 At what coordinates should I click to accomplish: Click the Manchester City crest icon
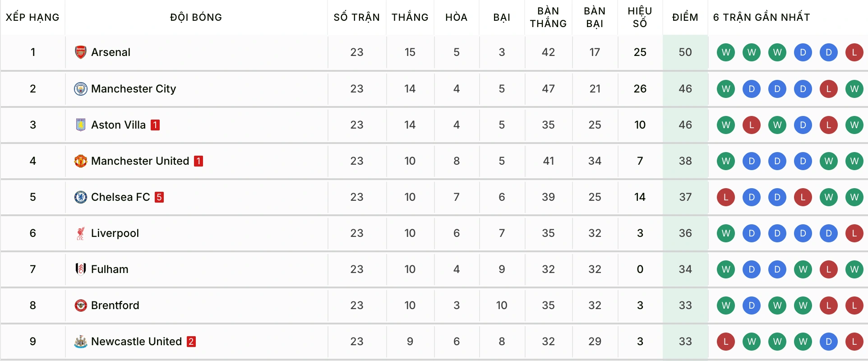[80, 88]
